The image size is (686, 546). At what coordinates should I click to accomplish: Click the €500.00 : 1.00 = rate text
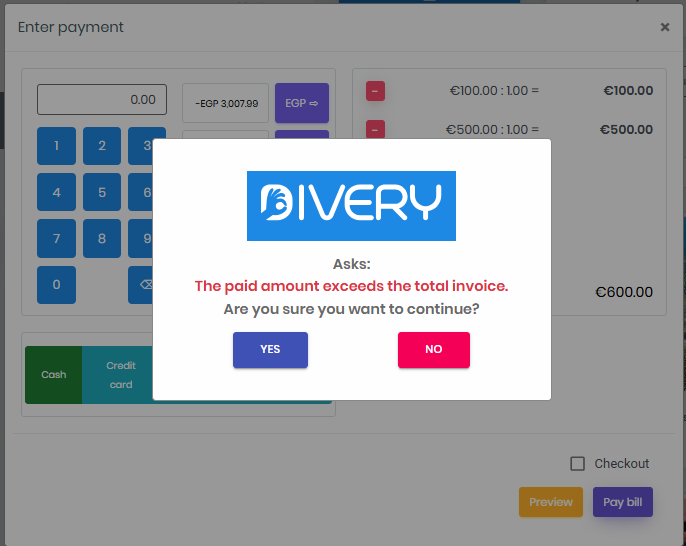click(x=492, y=130)
